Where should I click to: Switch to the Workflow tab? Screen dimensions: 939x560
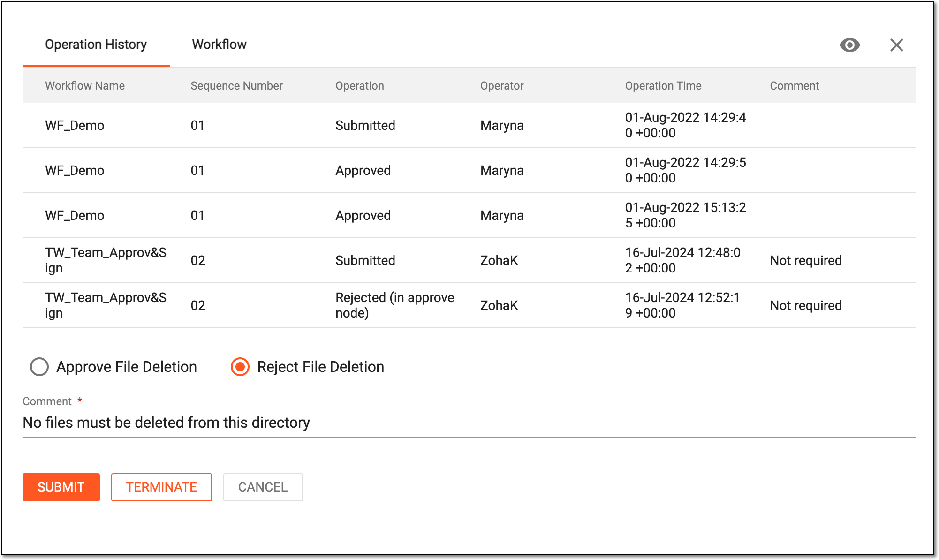pyautogui.click(x=219, y=45)
